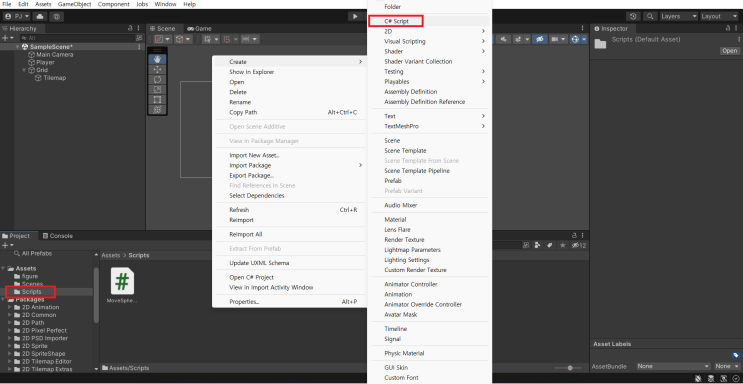
Task: Open the PJ account dropdown
Action: tap(18, 16)
